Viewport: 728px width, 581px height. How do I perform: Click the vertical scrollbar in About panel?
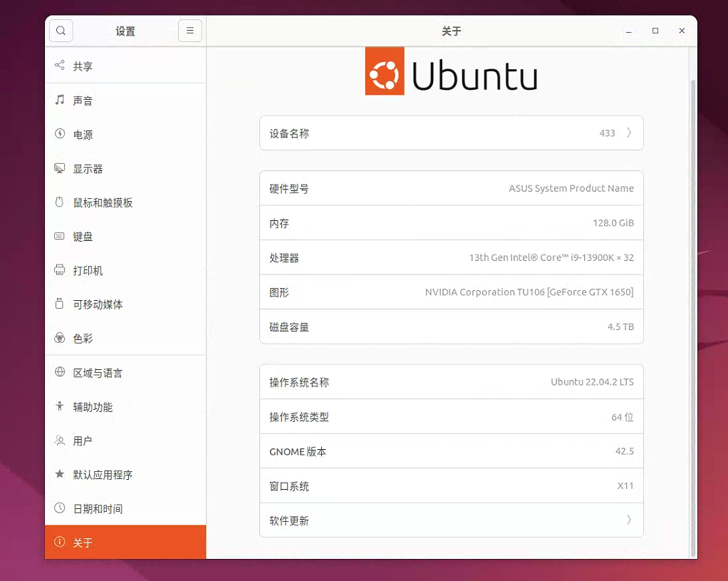click(694, 314)
